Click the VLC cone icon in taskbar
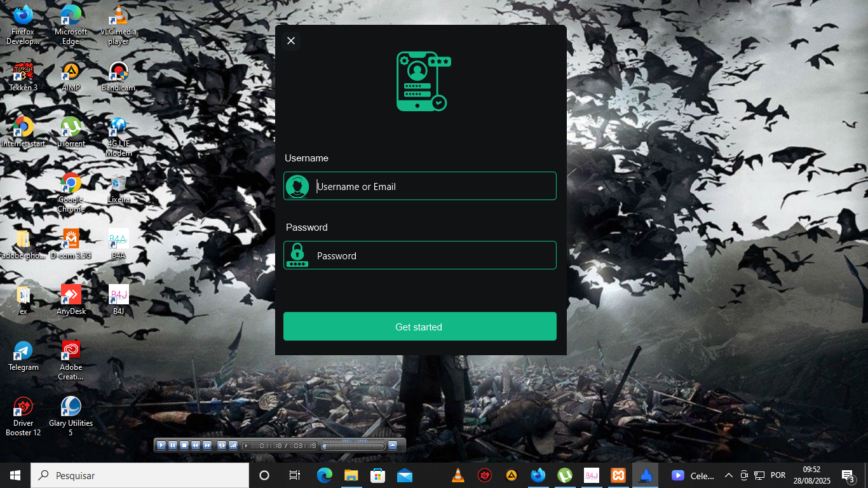This screenshot has width=868, height=488. pyautogui.click(x=458, y=475)
